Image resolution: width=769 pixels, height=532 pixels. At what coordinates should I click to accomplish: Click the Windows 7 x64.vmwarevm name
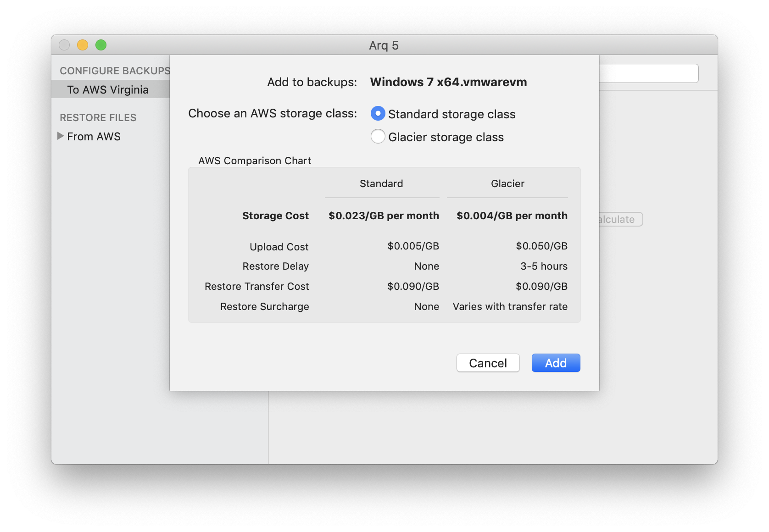tap(448, 82)
